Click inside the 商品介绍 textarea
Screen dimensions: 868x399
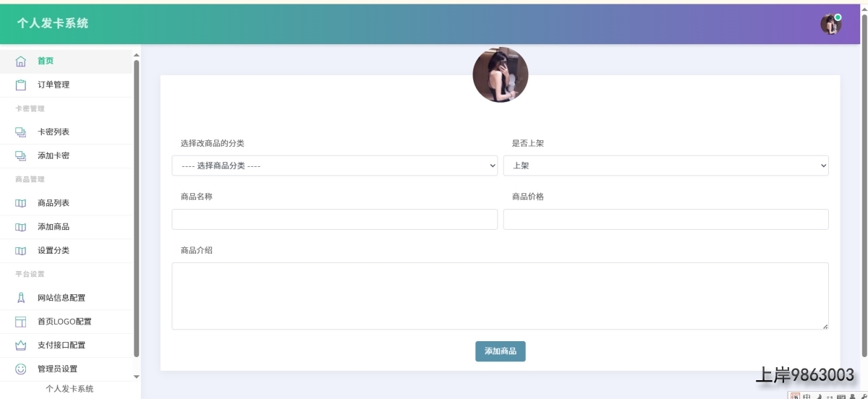[500, 296]
